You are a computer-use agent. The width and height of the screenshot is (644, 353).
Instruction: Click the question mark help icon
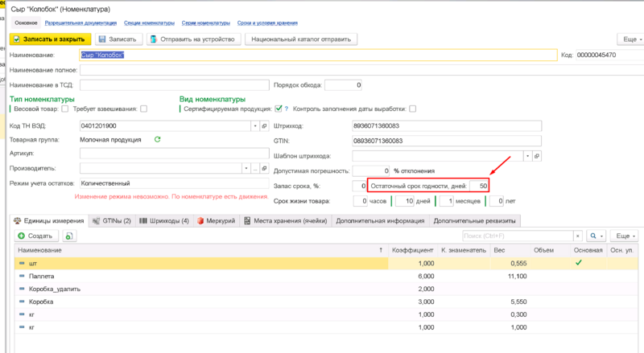coord(287,109)
